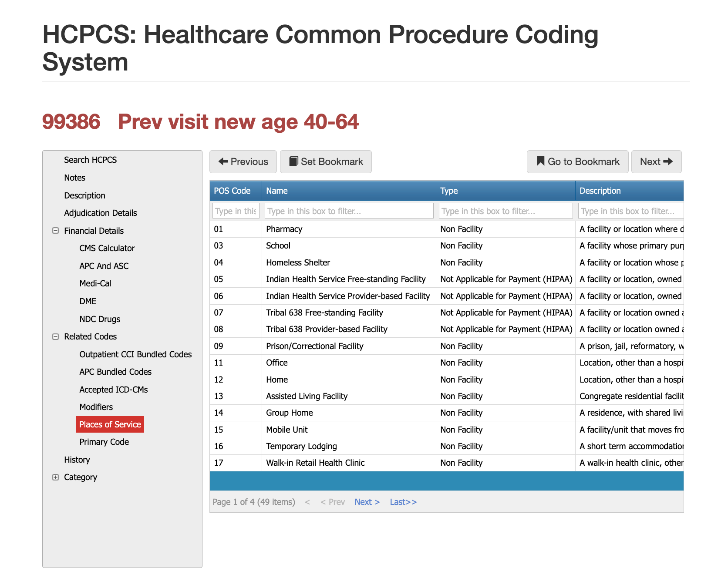
Task: Expand the Category section
Action: point(55,477)
